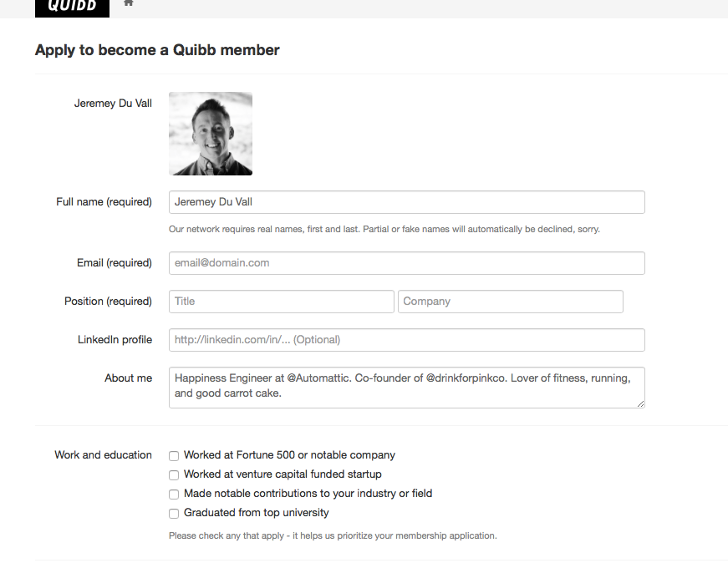Click the Work and education label
Screen dimensions: 728x563
coord(103,455)
